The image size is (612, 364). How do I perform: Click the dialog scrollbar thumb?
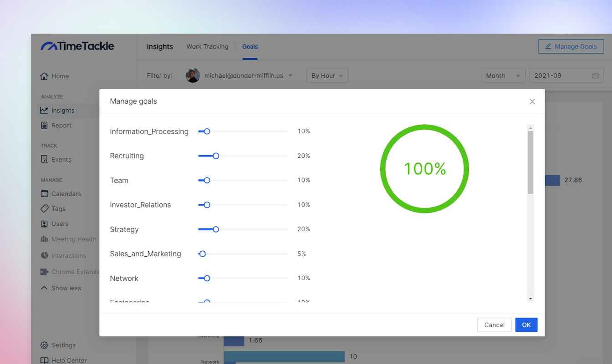530,163
